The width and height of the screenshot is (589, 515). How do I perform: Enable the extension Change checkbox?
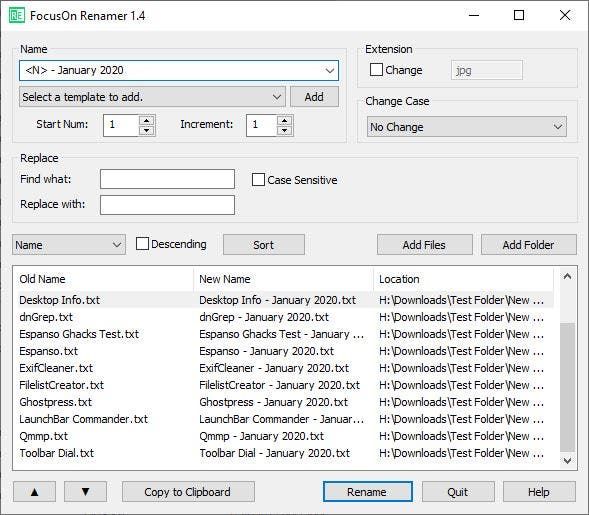point(376,70)
